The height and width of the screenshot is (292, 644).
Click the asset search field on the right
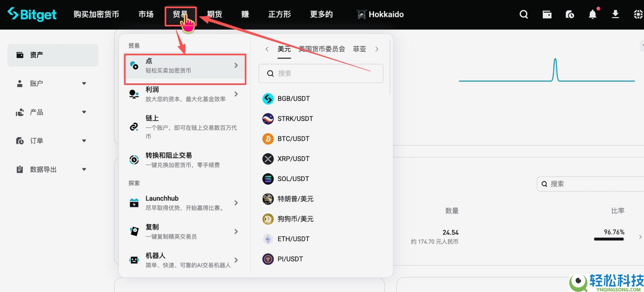(590, 184)
